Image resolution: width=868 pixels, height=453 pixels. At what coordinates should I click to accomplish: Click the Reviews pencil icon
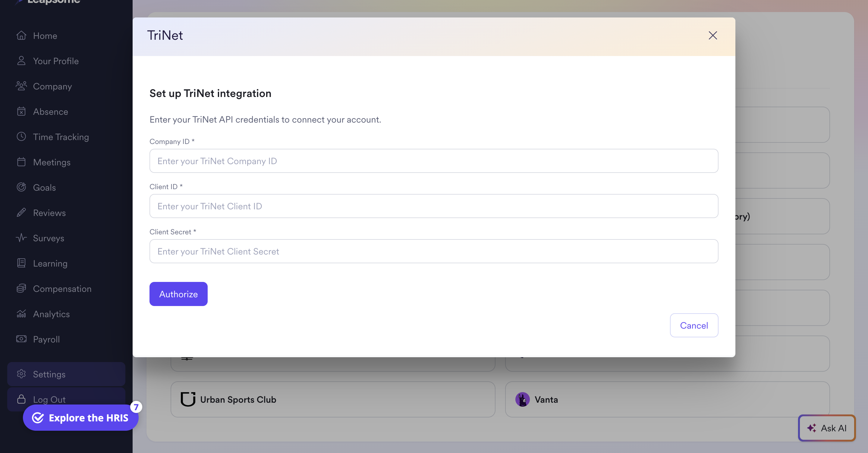[x=21, y=213]
